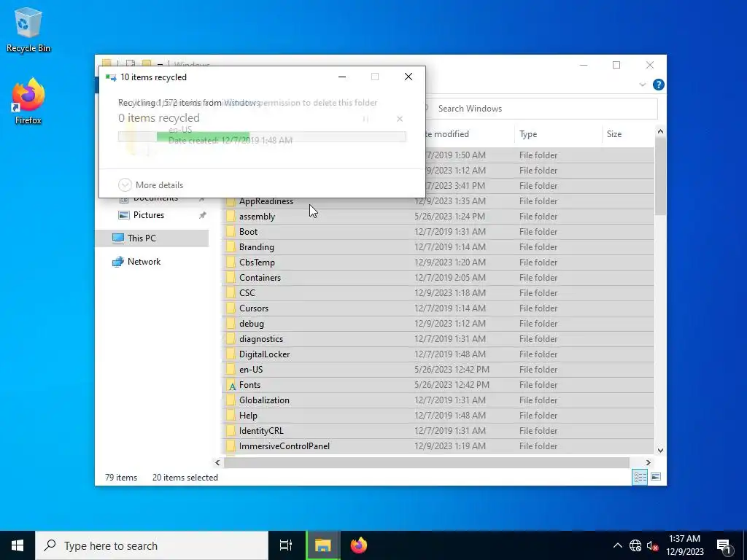
Task: Click the vertical scrollbar up arrow
Action: 660,131
